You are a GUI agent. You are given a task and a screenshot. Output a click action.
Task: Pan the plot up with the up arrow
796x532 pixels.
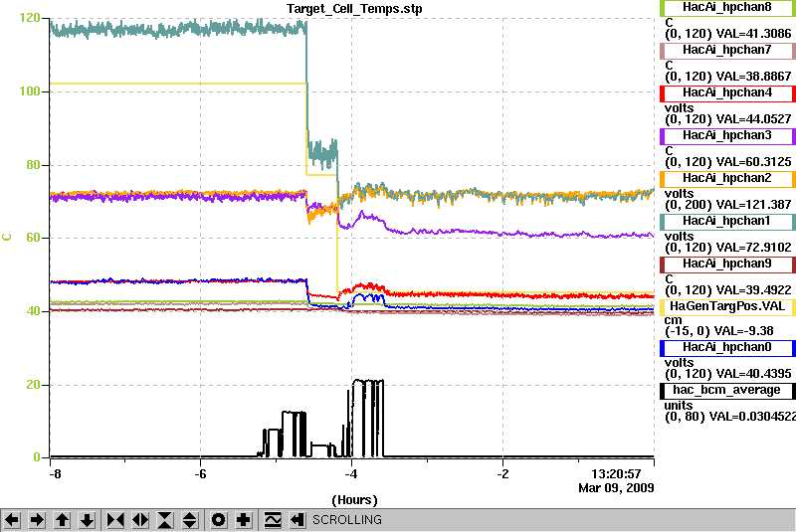pos(63,520)
